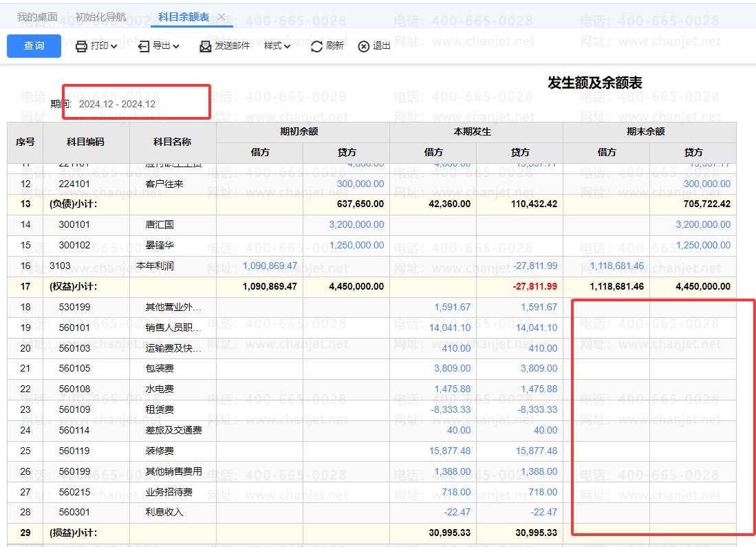The width and height of the screenshot is (756, 547).
Task: Click the 装修费 debit amount 15,877.48
Action: click(x=450, y=451)
